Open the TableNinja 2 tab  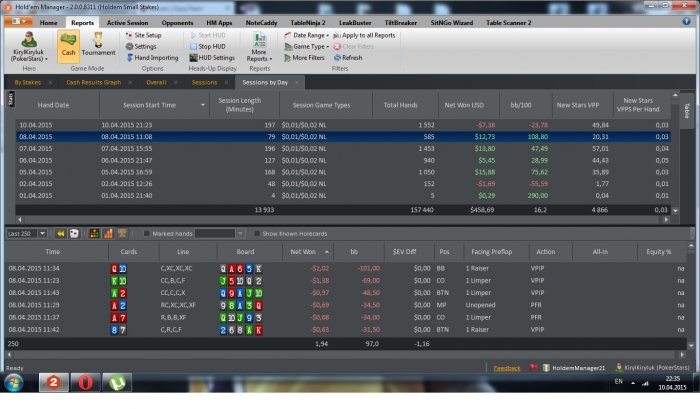(308, 22)
